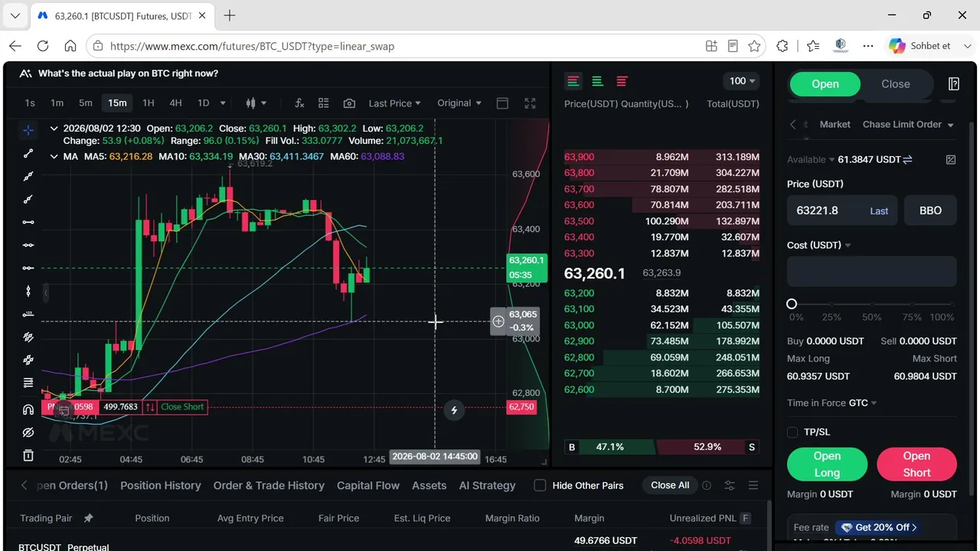Open the Capital Flow tab

coord(368,485)
